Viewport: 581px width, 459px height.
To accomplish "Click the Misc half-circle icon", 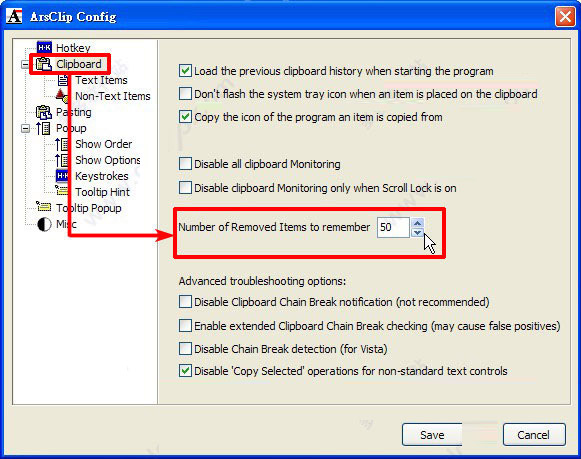I will click(44, 224).
